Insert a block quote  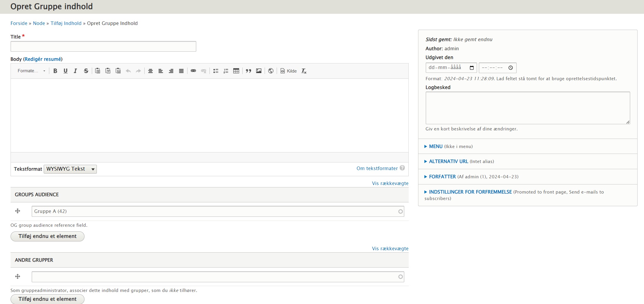[249, 71]
